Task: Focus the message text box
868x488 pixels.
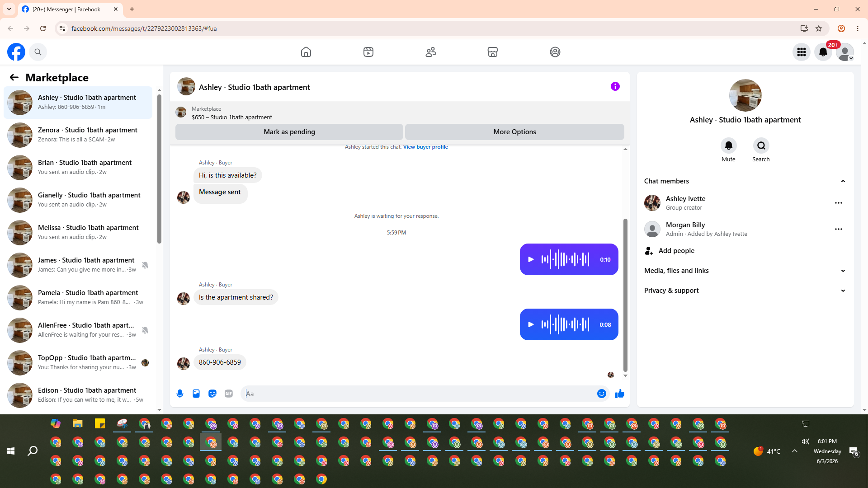Action: 419,394
